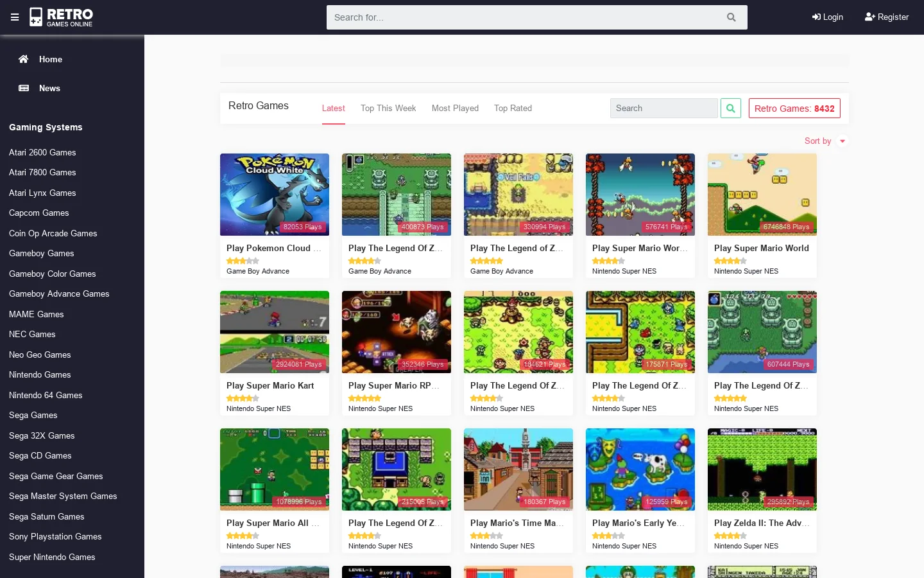Screen dimensions: 924x578
Task: Click the 2924081 Plays badge
Action: click(299, 364)
